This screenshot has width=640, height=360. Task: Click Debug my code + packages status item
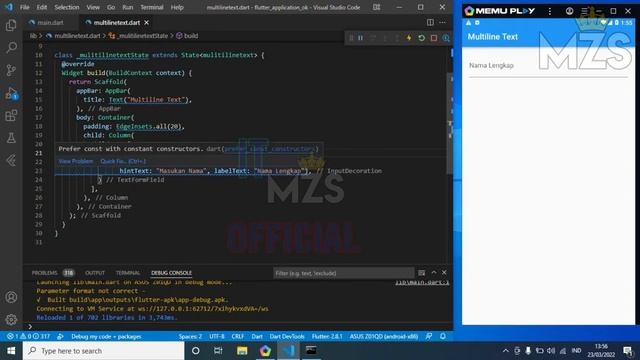click(106, 336)
